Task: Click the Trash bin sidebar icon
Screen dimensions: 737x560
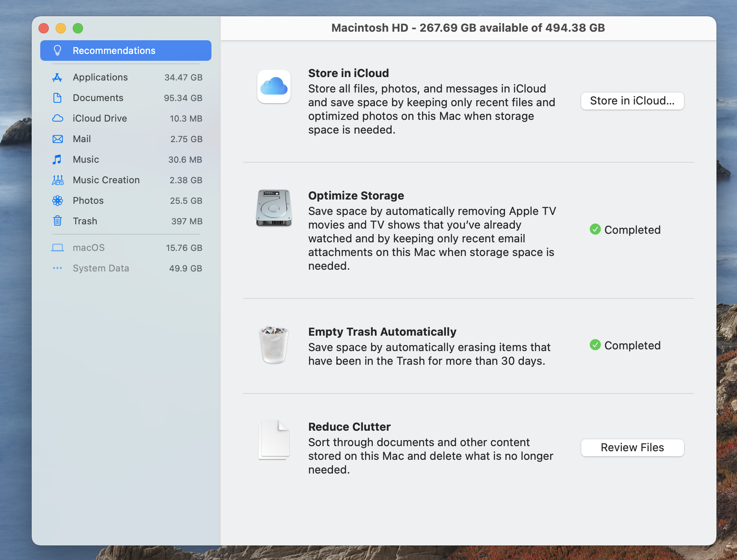Action: 57,221
